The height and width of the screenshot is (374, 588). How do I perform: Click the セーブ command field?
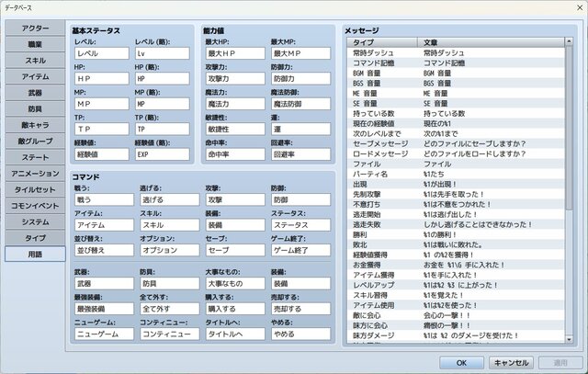(235, 250)
